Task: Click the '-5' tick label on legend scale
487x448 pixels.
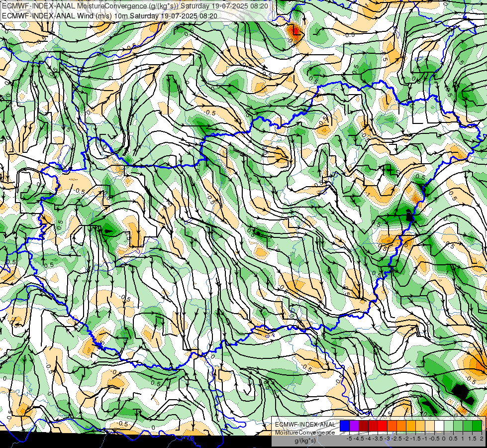Action: pos(349,439)
